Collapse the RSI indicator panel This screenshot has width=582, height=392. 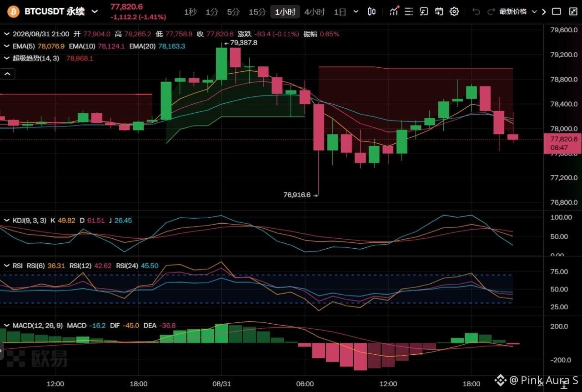tap(7, 266)
